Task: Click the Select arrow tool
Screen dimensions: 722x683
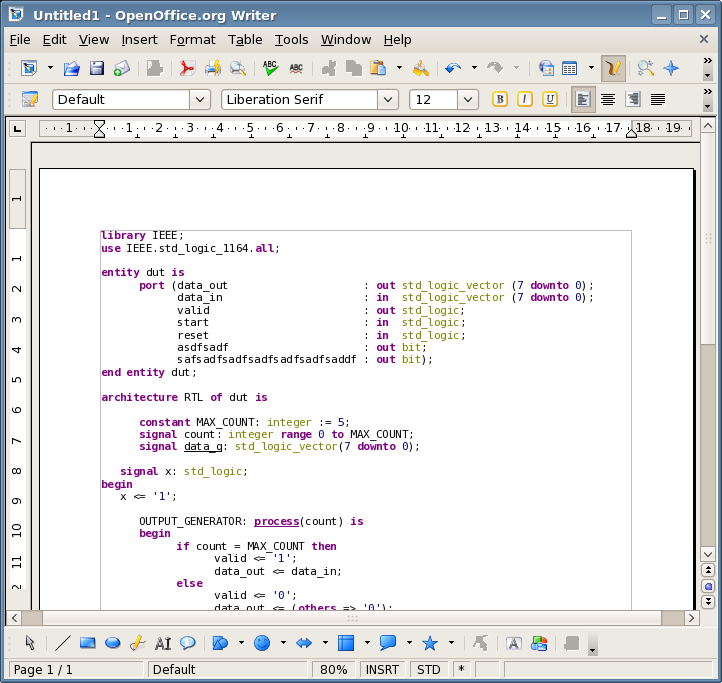Action: point(30,643)
